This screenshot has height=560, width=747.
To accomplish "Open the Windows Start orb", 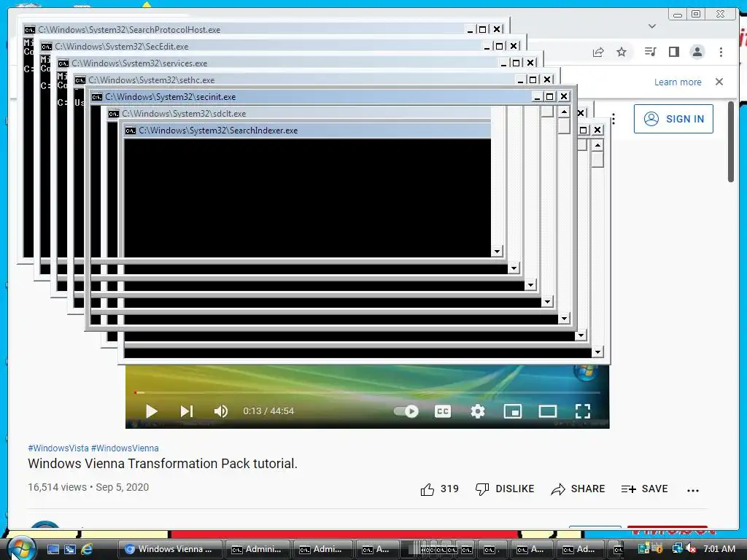I will point(21,548).
